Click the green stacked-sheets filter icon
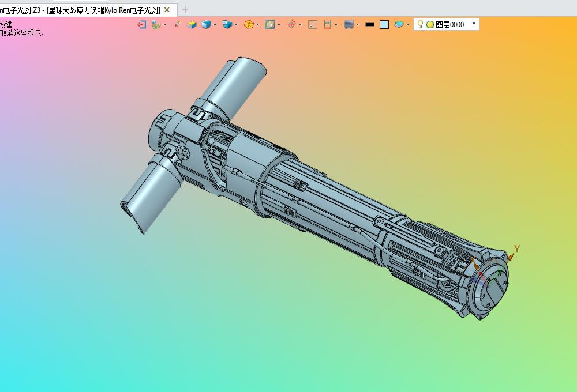577x392 pixels. click(156, 25)
